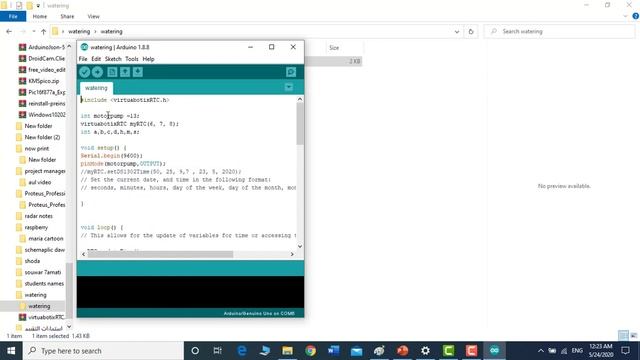Open the Home ribbon tab in Explorer

click(x=40, y=17)
